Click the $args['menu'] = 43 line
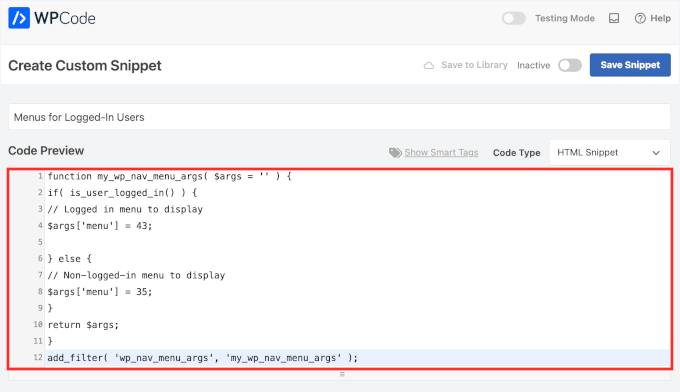 pos(100,226)
